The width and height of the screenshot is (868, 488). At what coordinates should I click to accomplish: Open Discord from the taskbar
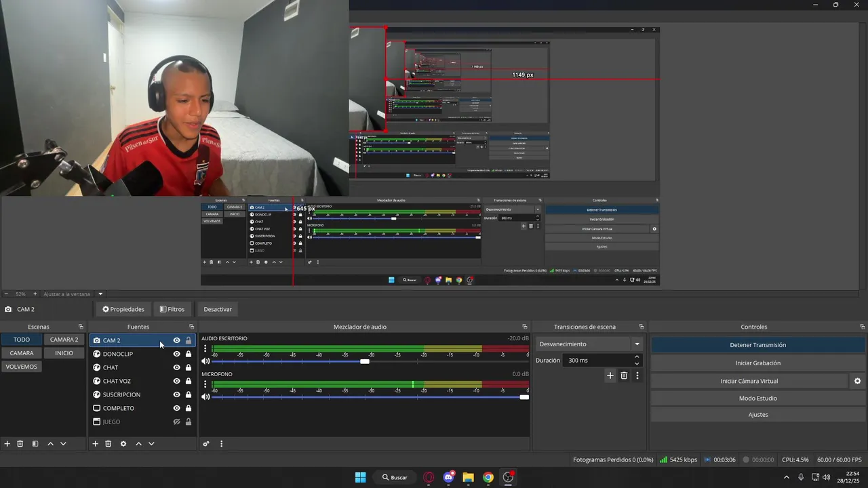coord(448,477)
